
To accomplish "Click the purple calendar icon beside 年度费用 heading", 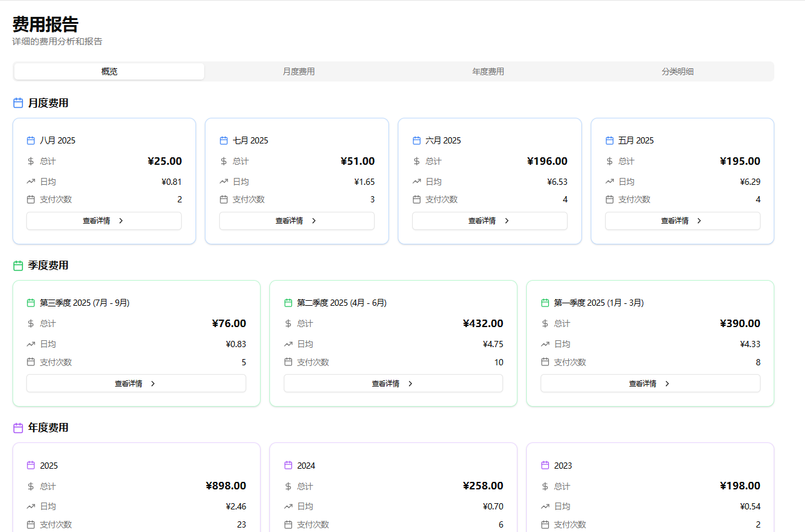I will [18, 428].
